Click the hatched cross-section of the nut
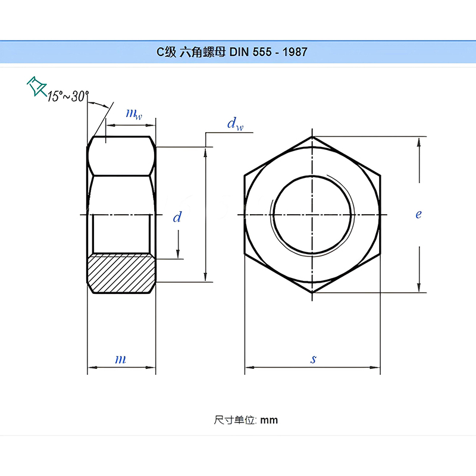This screenshot has width=476, height=476. [x=121, y=273]
